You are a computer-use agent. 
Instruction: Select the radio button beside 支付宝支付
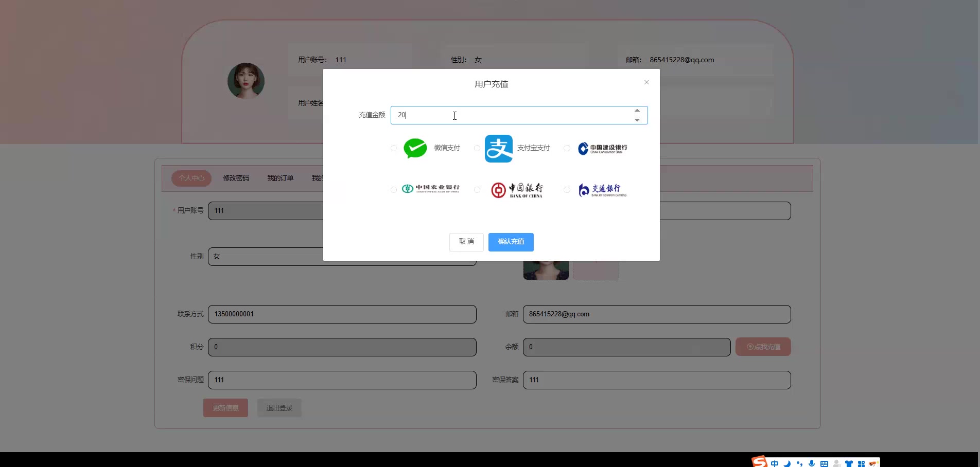coord(477,148)
